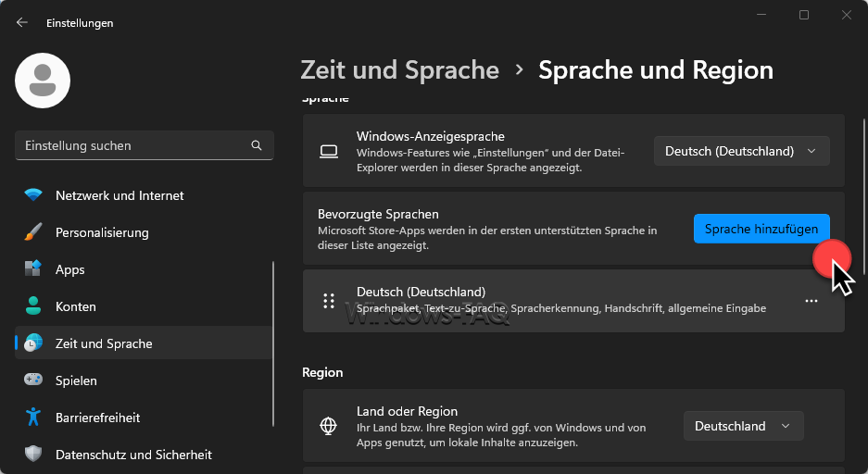868x474 pixels.
Task: Click the Datenschutz und Sicherheit shield icon
Action: pos(33,454)
